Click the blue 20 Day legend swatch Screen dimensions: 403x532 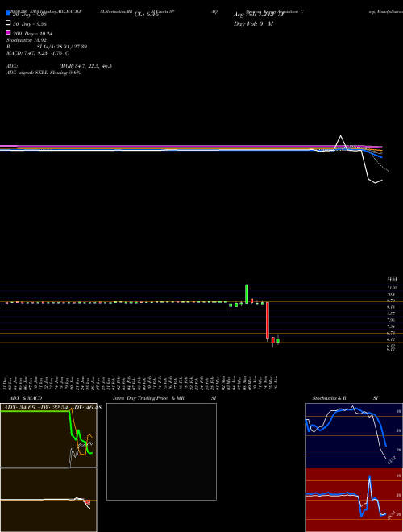[x=9, y=13]
